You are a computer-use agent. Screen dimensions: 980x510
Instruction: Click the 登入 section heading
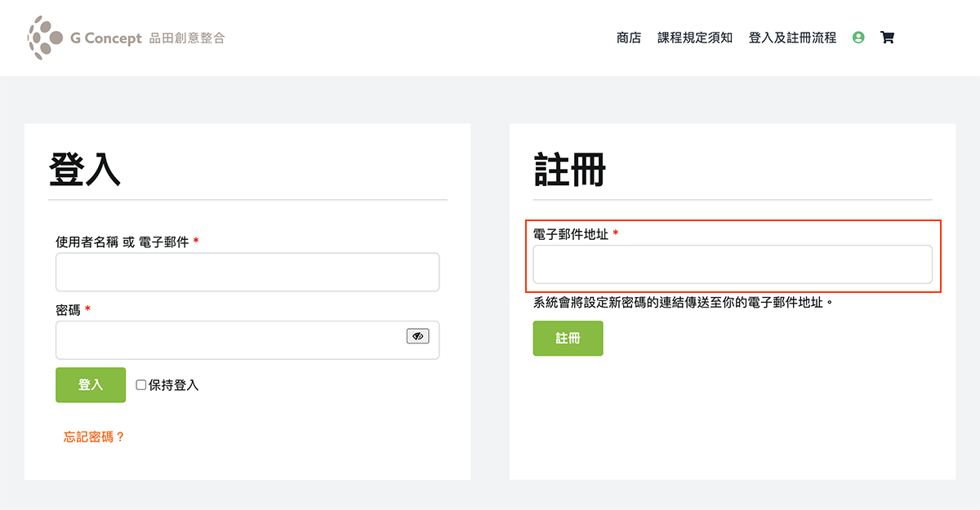[x=84, y=171]
